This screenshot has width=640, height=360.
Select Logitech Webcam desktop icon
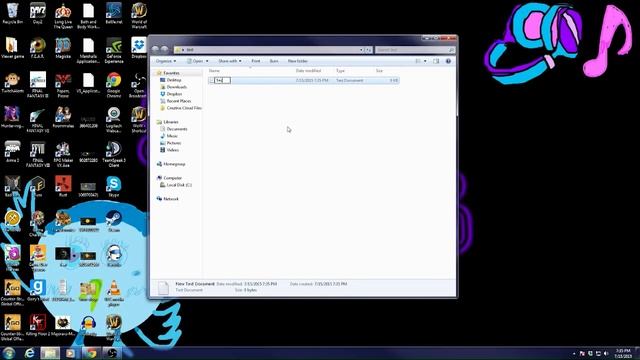click(x=114, y=120)
